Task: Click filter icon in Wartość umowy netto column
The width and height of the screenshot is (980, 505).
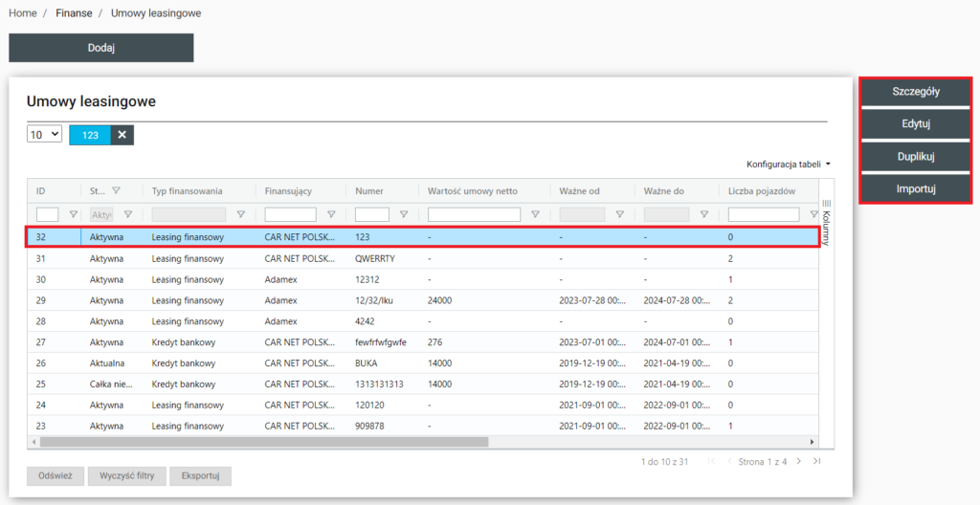Action: coord(535,215)
